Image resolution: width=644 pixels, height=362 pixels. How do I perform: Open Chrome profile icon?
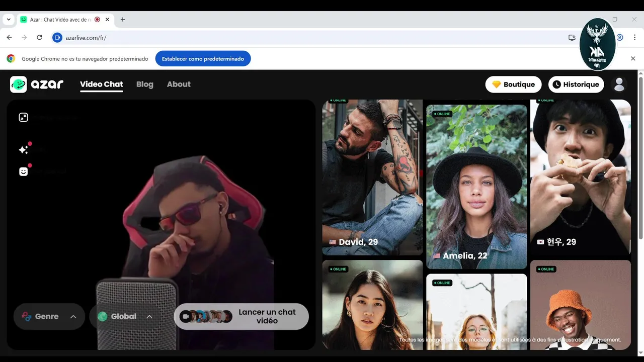click(620, 38)
